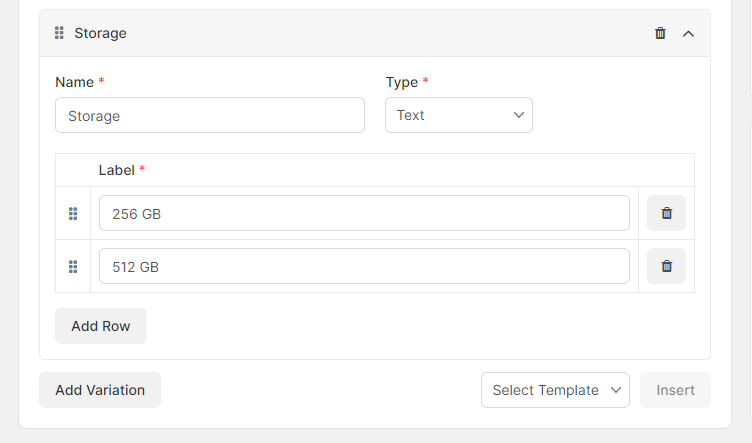Remove the 256 GB row with trash icon
This screenshot has height=443, width=752.
(667, 213)
